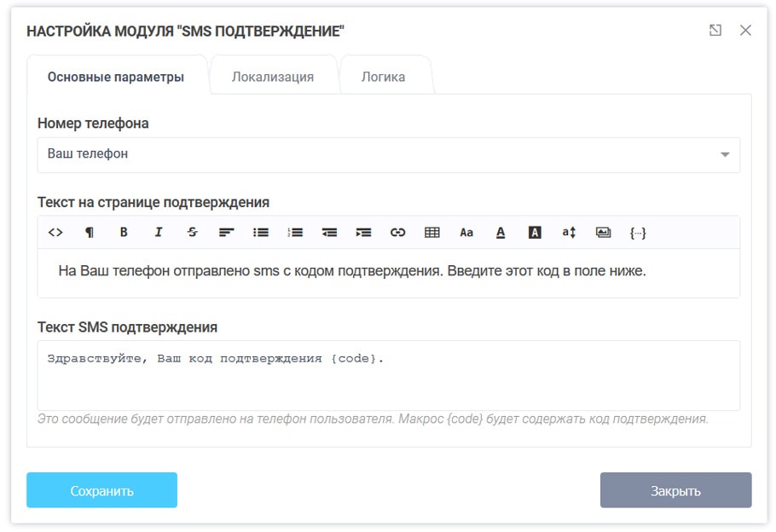Insert an image via the picture icon
This screenshot has height=532, width=776.
[604, 231]
